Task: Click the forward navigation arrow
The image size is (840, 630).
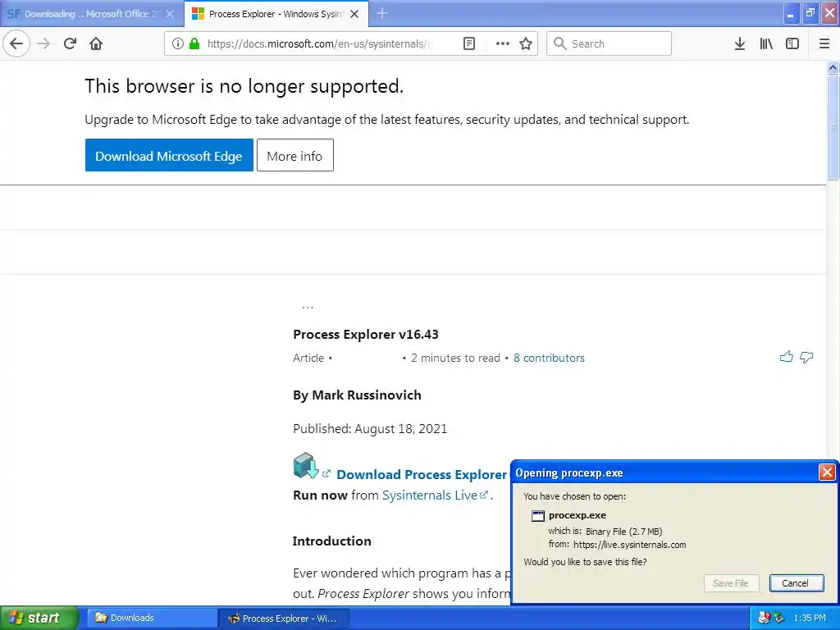Action: 43,43
